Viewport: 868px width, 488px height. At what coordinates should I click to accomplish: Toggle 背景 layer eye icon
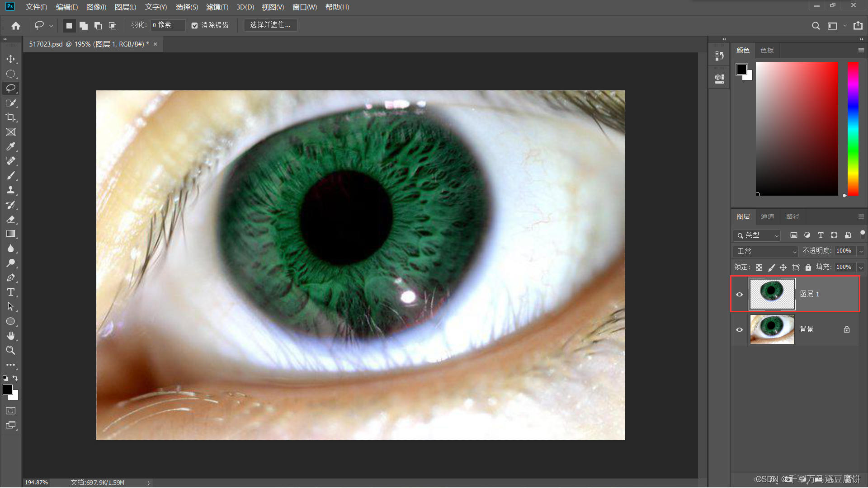pos(740,329)
